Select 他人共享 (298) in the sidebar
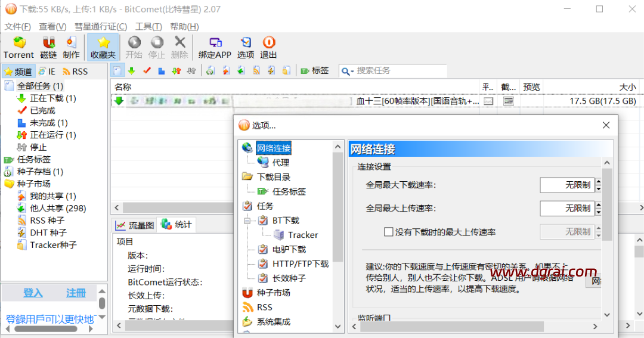The height and width of the screenshot is (338, 644). 58,208
